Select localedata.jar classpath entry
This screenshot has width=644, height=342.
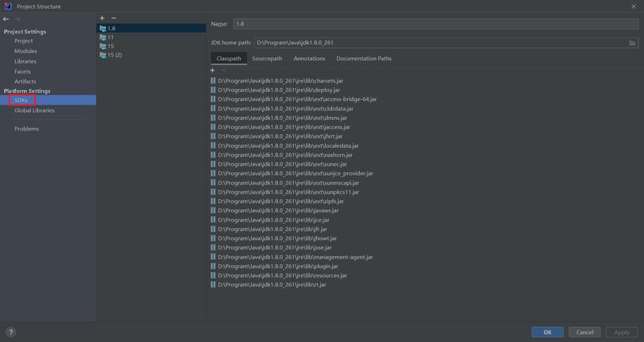(x=285, y=146)
